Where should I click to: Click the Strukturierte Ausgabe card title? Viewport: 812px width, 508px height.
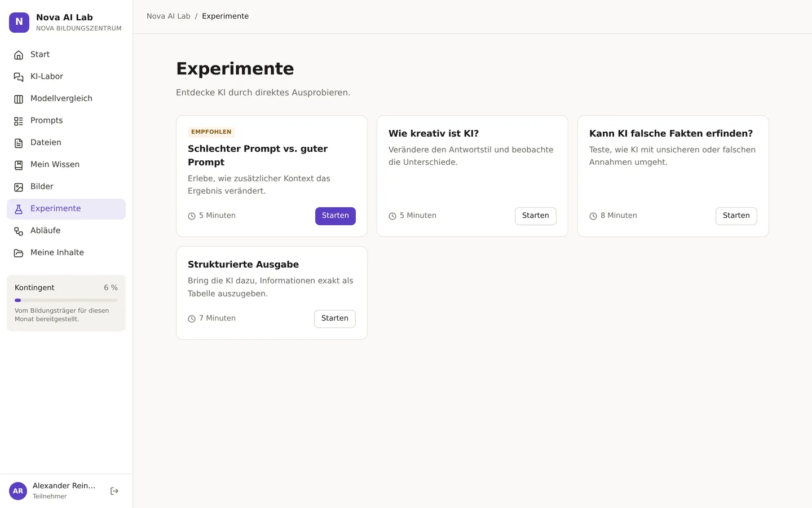coord(244,265)
